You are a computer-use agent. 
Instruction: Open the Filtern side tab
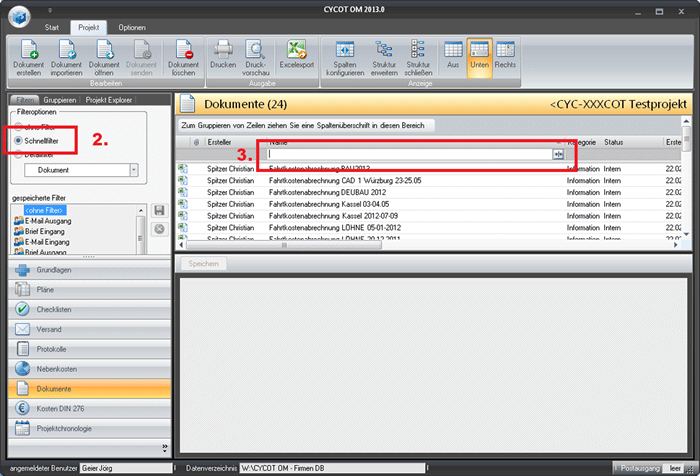point(25,100)
